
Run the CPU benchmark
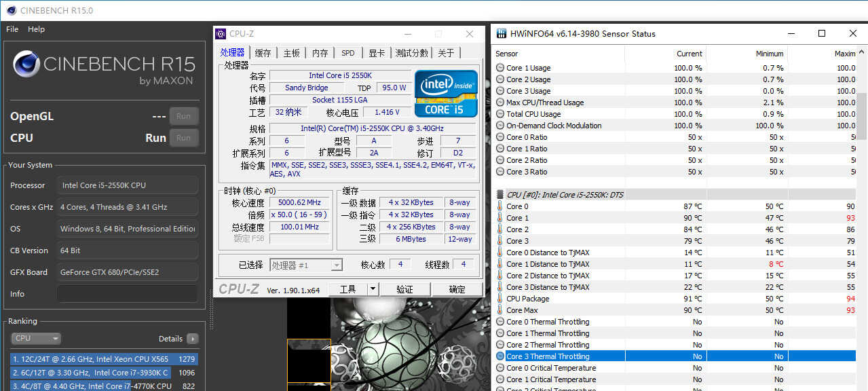pos(184,138)
